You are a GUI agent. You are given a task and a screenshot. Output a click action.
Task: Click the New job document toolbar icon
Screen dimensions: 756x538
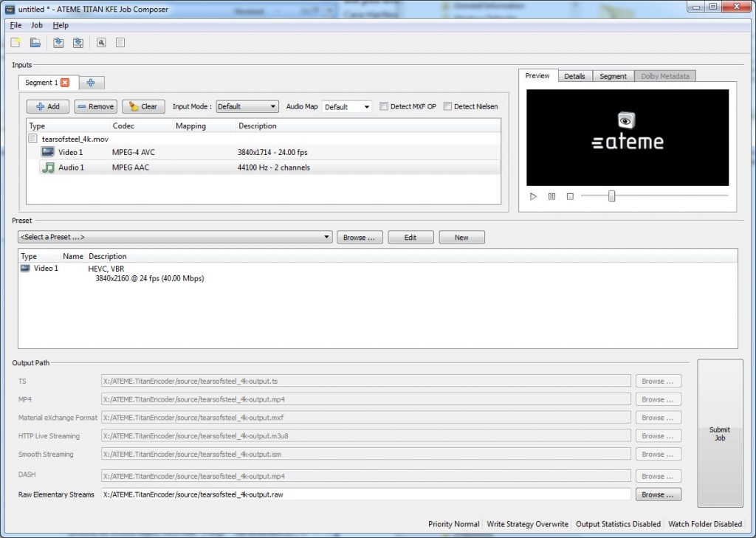16,42
